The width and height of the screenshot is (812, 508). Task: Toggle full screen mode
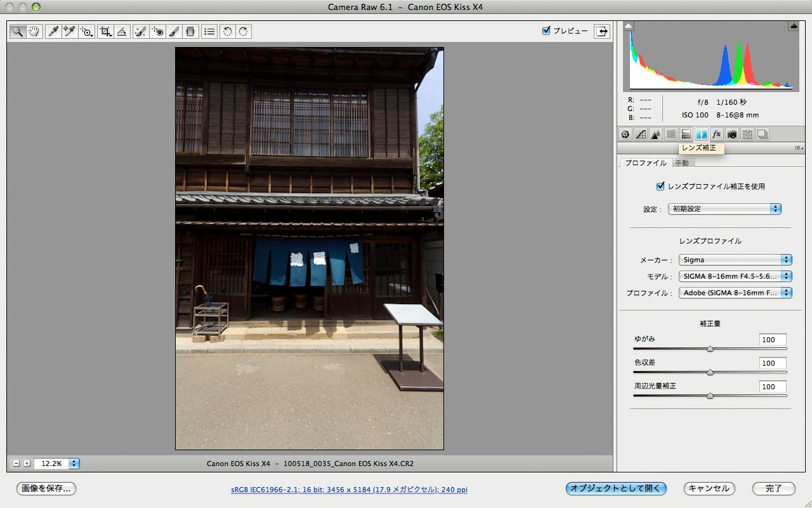pyautogui.click(x=601, y=30)
